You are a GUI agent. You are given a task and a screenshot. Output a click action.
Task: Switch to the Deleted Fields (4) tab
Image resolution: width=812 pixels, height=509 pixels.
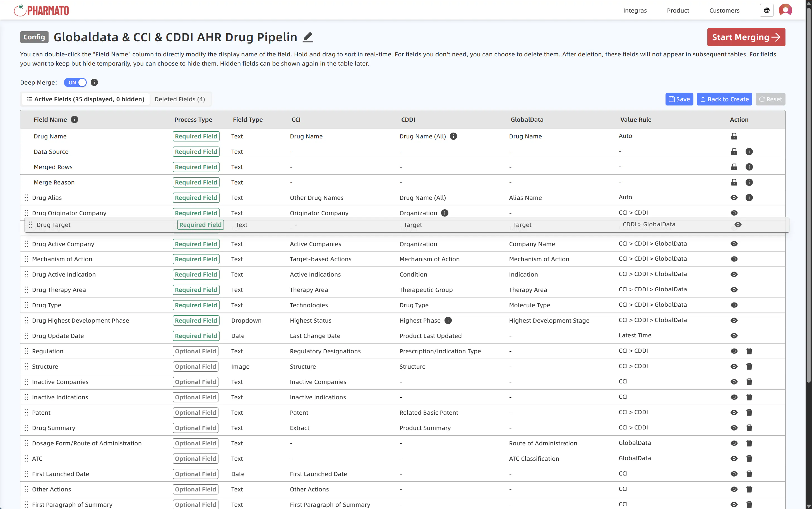coord(180,99)
